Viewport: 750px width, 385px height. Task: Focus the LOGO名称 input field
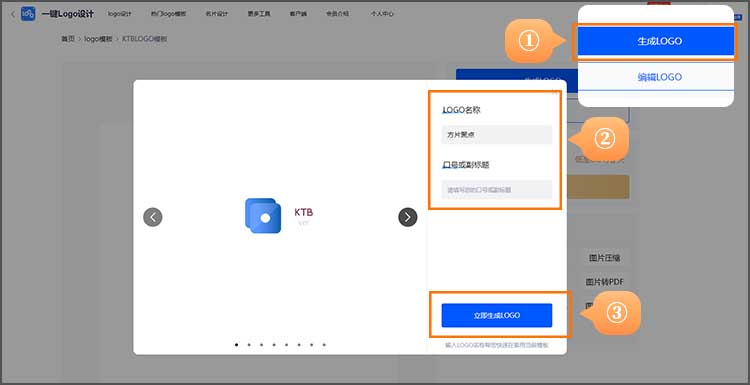(x=496, y=135)
